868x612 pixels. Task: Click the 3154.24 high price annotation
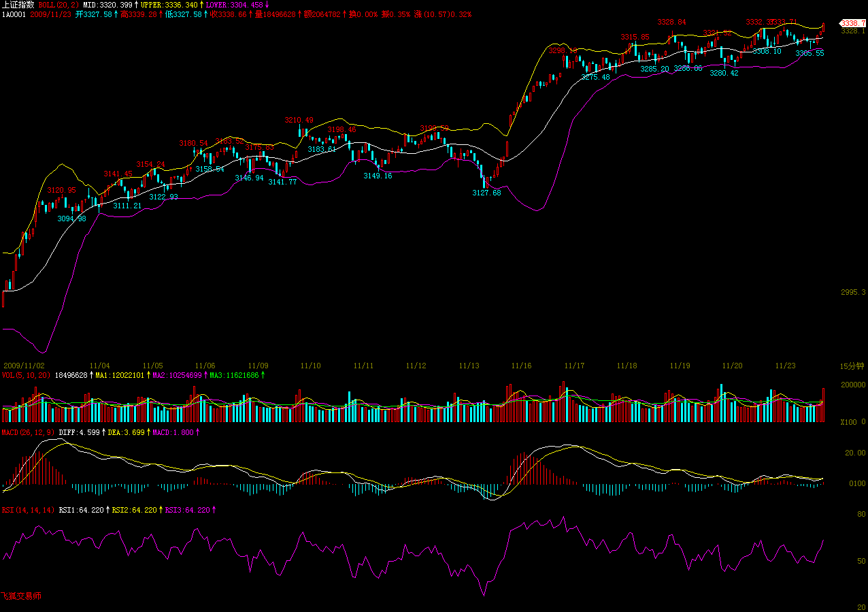point(151,165)
